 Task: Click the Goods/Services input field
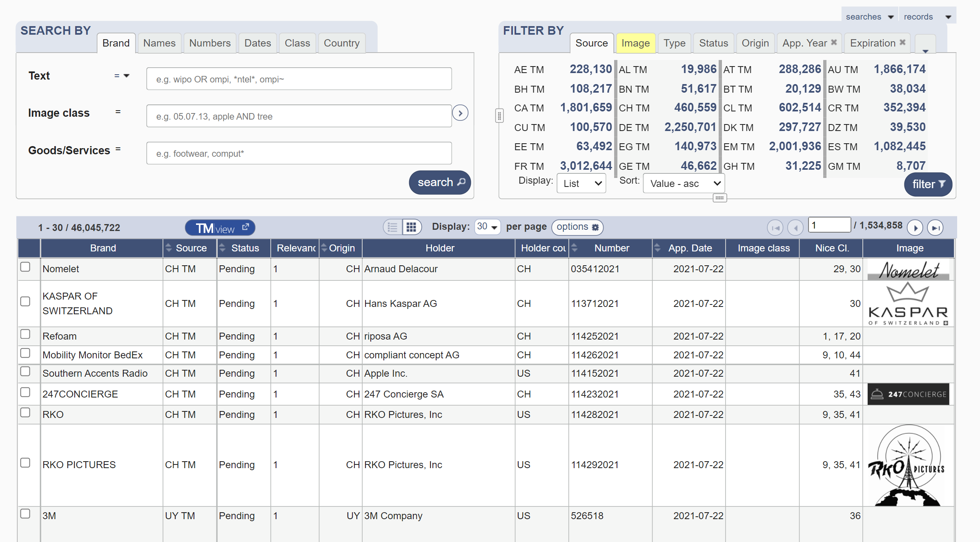click(x=299, y=153)
